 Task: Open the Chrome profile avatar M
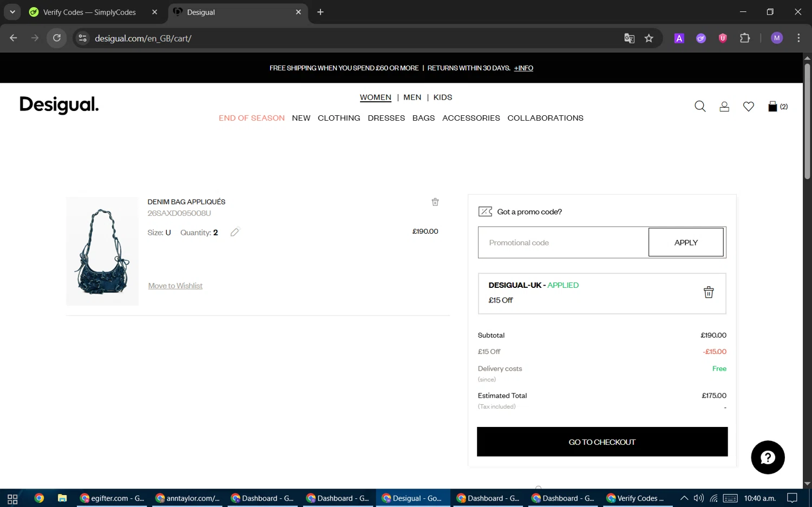[x=777, y=38]
